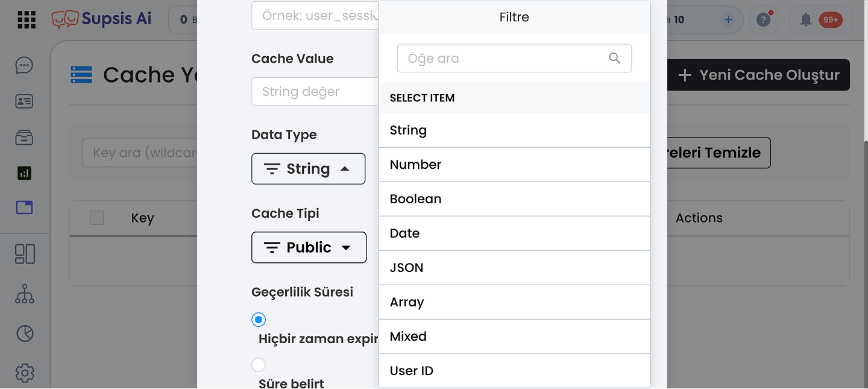Viewport: 868px width, 389px height.
Task: Open the help question mark icon
Action: (764, 20)
